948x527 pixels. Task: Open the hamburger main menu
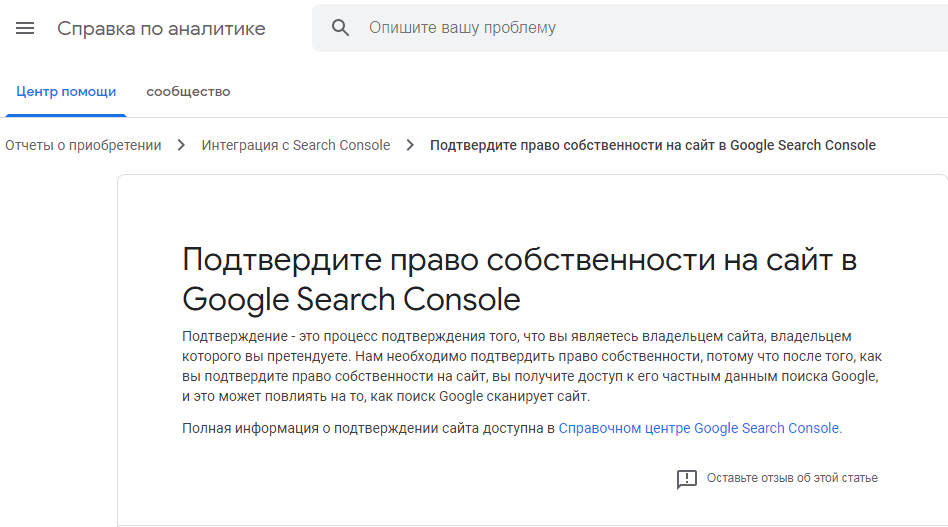tap(25, 28)
